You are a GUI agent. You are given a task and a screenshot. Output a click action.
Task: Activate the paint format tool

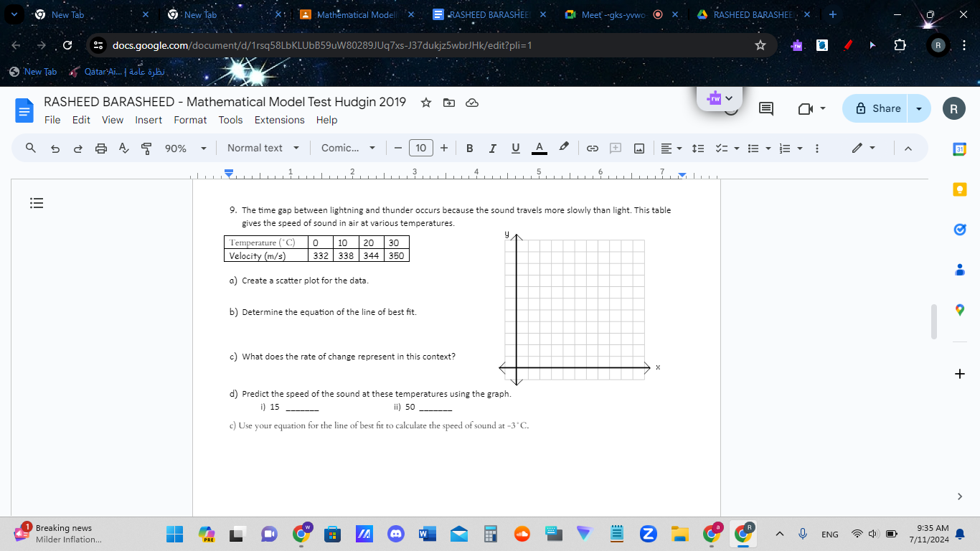pyautogui.click(x=147, y=148)
